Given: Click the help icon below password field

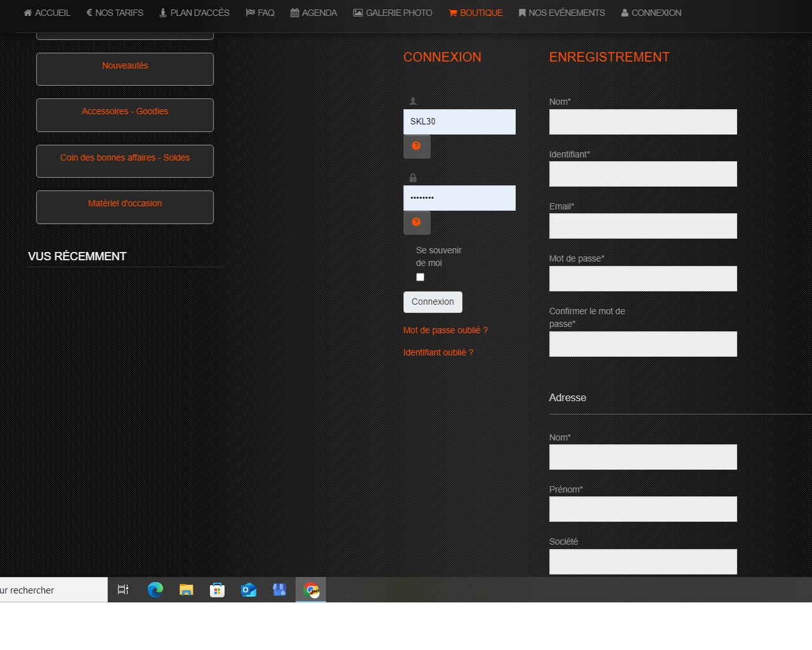Looking at the screenshot, I should click(417, 223).
